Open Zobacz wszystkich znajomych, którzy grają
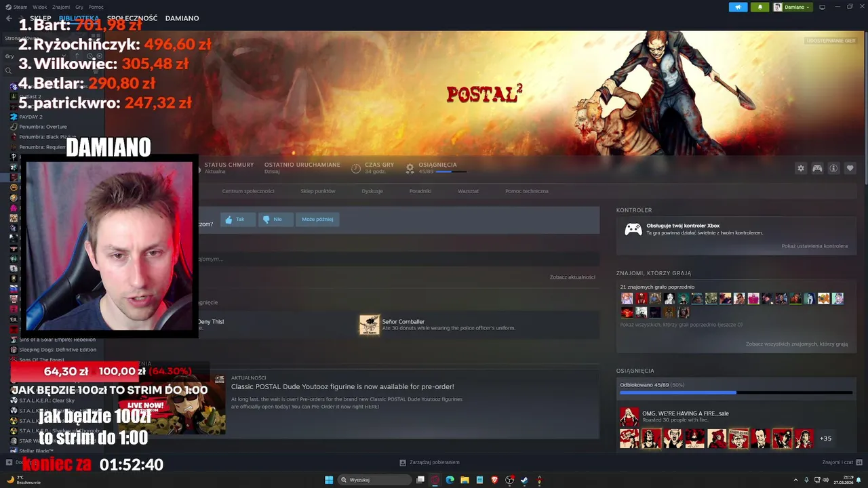Image resolution: width=868 pixels, height=488 pixels. pos(797,344)
